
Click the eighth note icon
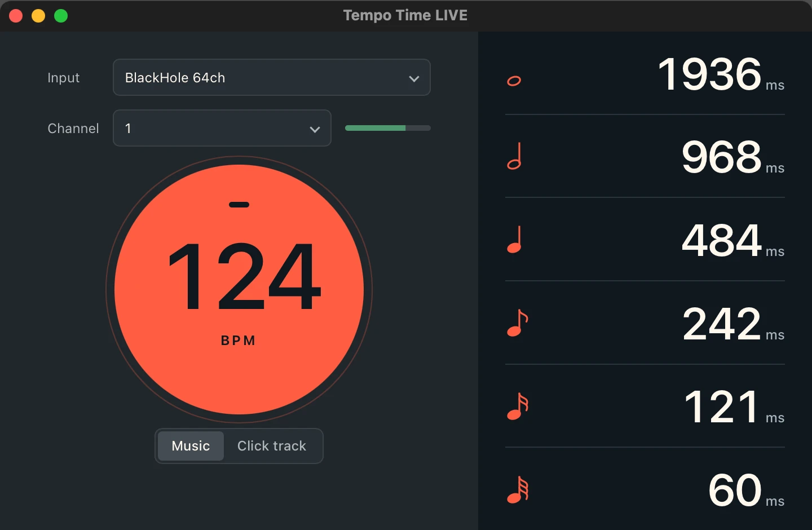[518, 323]
